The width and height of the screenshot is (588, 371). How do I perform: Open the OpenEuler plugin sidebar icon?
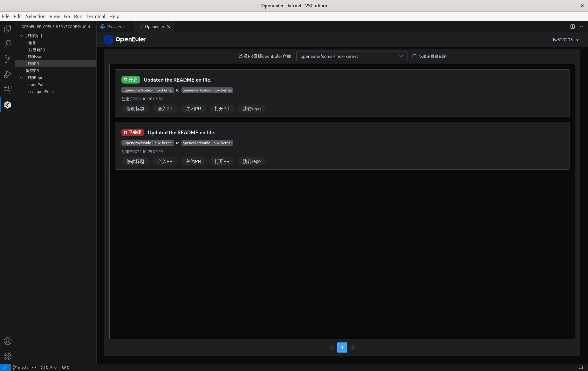point(8,105)
